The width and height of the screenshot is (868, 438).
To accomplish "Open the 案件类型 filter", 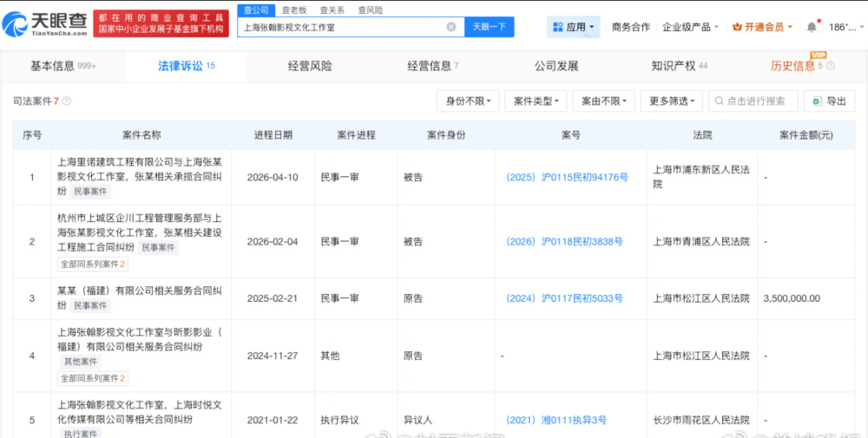I will [536, 101].
